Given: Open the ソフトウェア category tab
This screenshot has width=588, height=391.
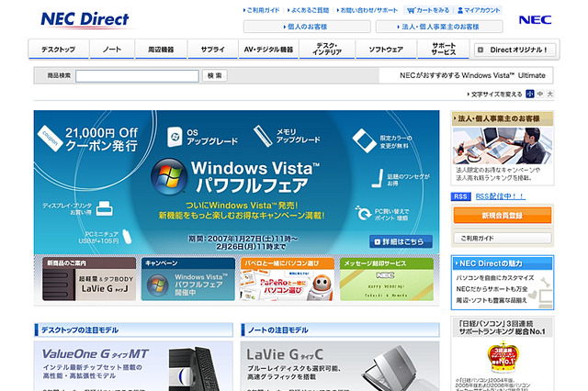Looking at the screenshot, I should click(x=386, y=49).
